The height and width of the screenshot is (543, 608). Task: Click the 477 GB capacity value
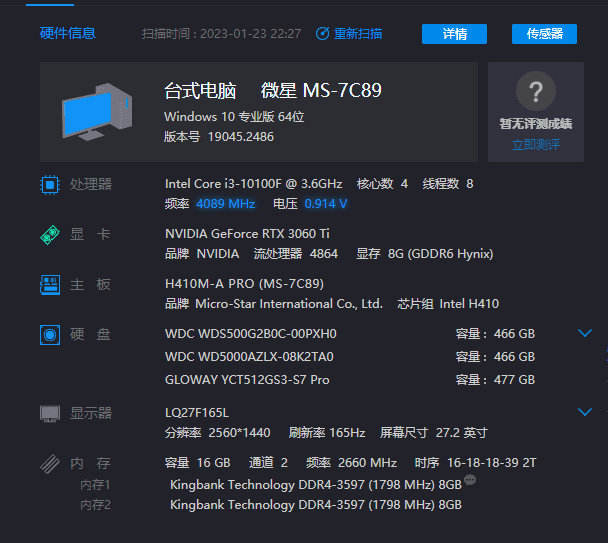pos(514,379)
